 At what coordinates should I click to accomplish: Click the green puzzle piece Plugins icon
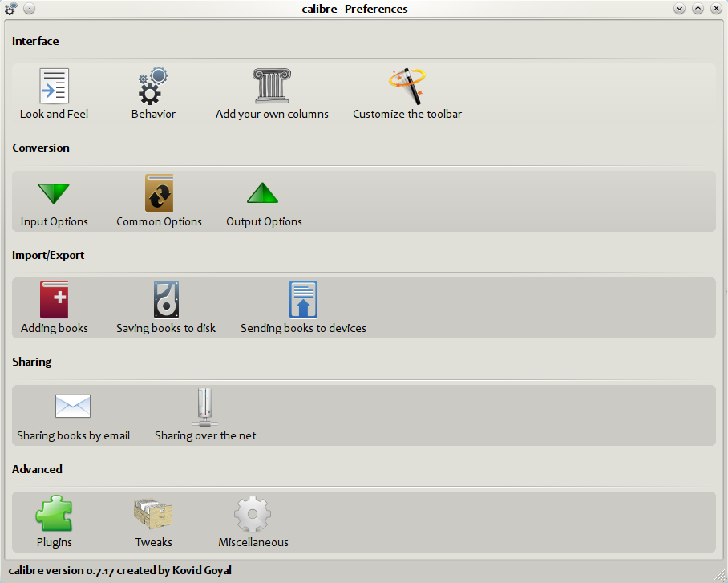point(54,513)
